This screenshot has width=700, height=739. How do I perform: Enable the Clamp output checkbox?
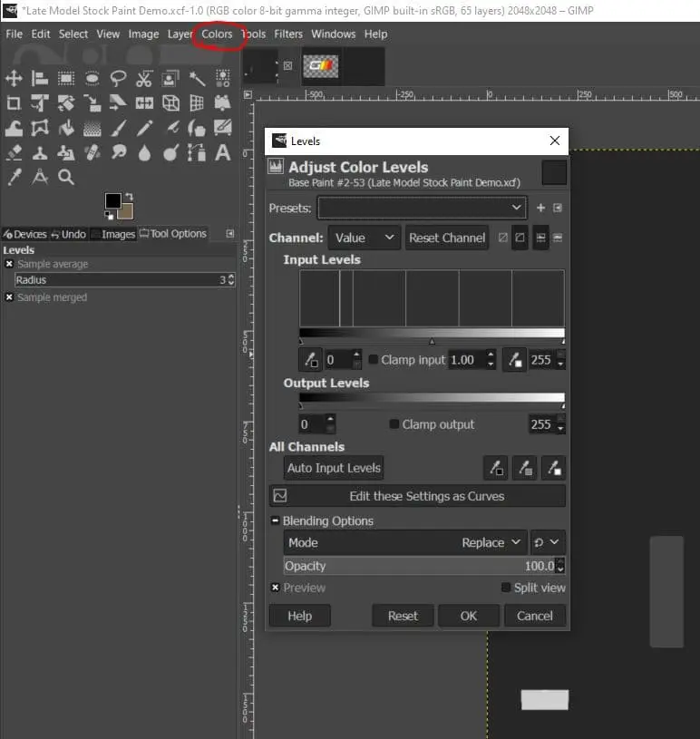click(x=394, y=424)
